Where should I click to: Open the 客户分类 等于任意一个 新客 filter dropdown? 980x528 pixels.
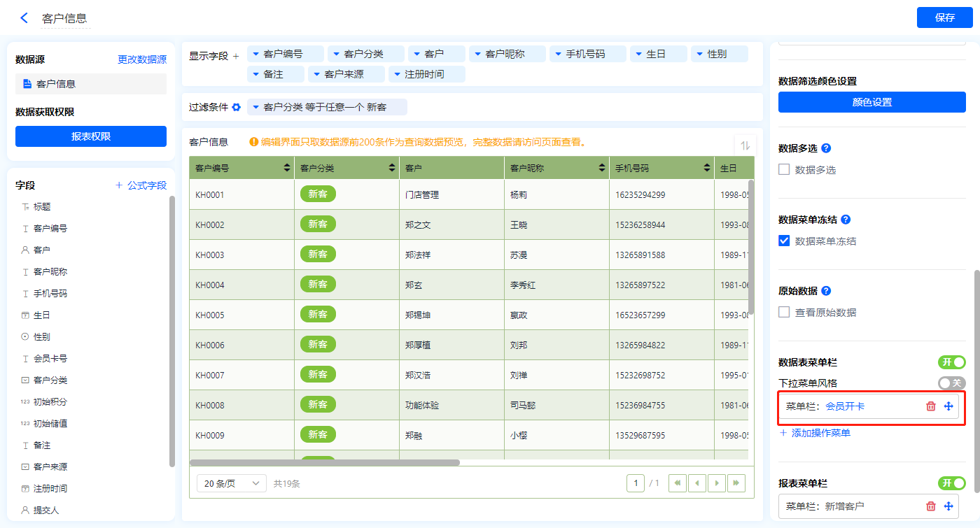[x=255, y=108]
